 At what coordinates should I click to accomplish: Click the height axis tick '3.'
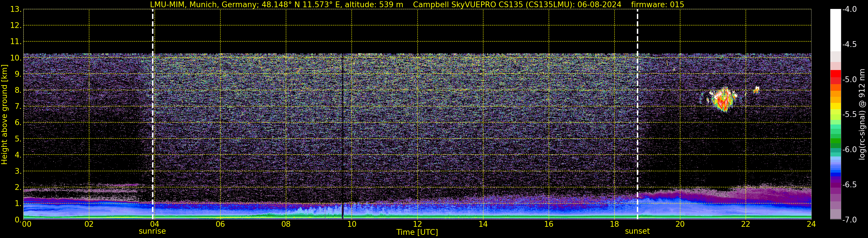coord(18,171)
